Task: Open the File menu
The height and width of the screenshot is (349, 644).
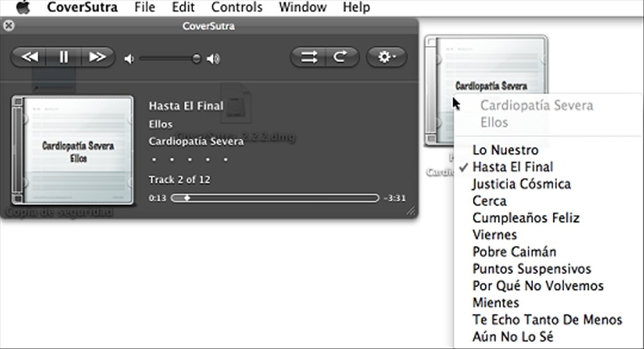Action: pyautogui.click(x=145, y=8)
